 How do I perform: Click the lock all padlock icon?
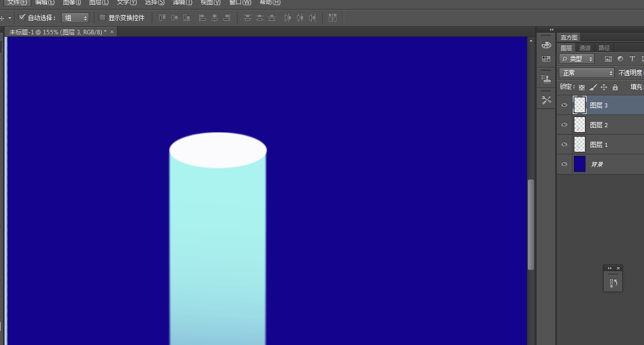[615, 87]
